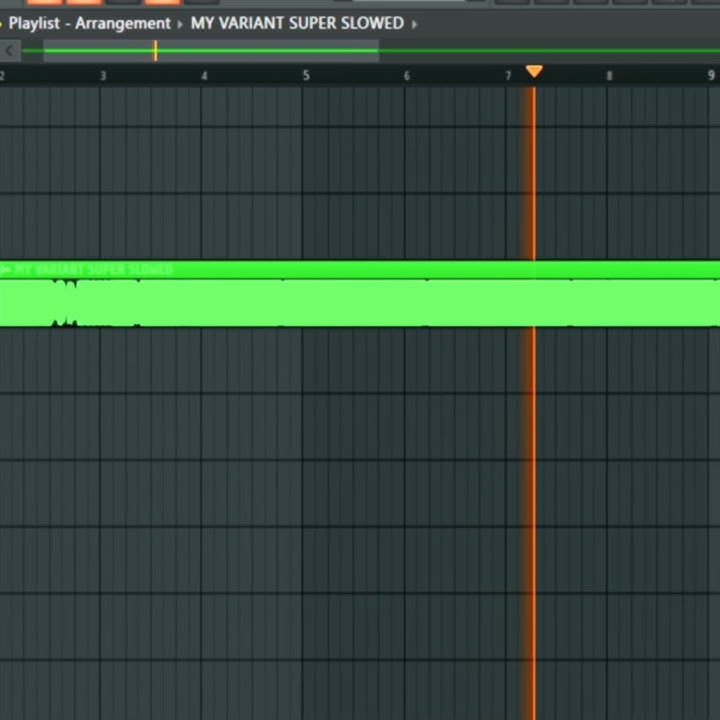Click bar 5 on the timeline ruler

point(306,76)
